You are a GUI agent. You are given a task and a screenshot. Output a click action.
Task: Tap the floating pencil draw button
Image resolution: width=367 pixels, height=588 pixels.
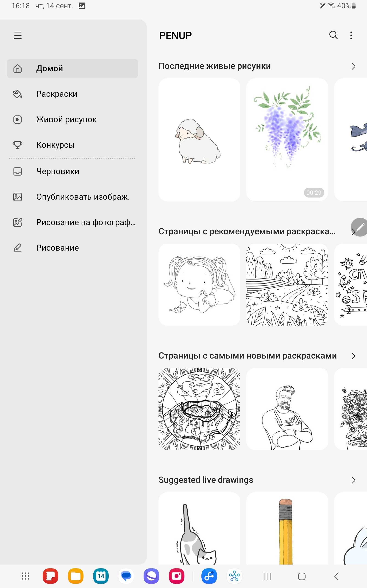click(x=359, y=227)
